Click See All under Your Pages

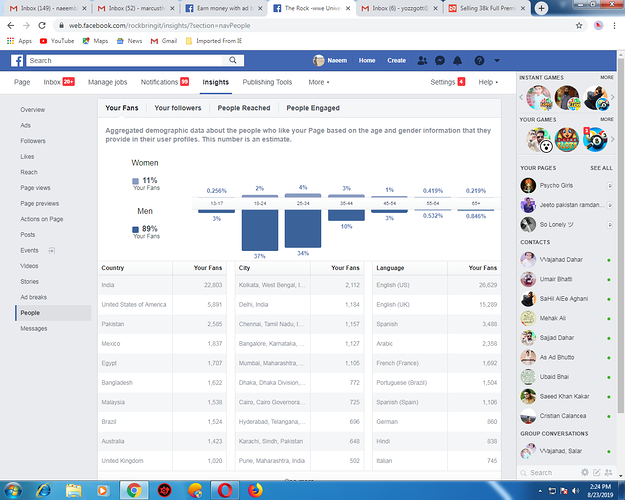click(x=601, y=168)
